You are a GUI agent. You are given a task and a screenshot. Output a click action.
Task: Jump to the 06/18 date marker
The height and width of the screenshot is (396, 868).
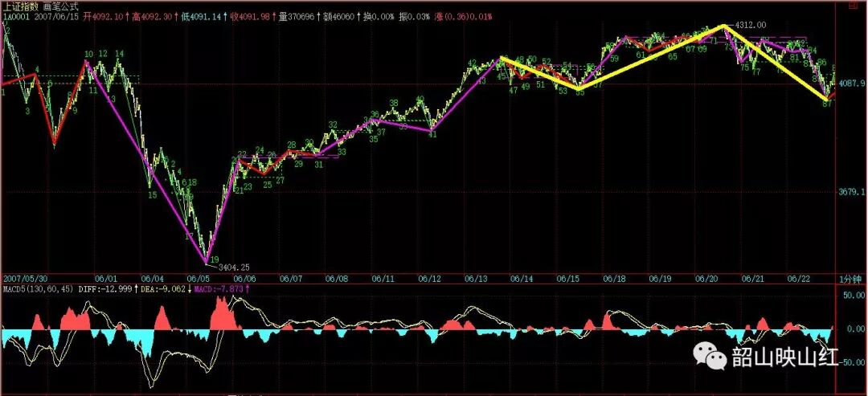click(615, 277)
